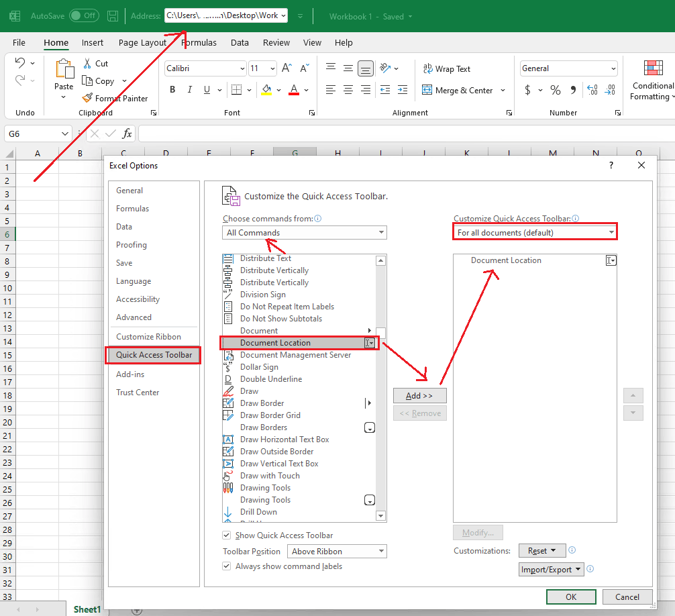Open the Review ribbon tab
The width and height of the screenshot is (675, 616).
pyautogui.click(x=276, y=43)
